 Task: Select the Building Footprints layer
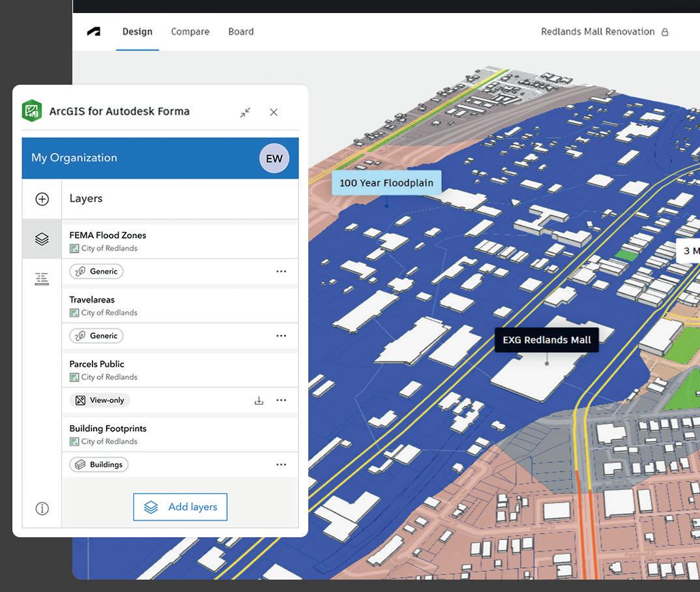tap(108, 428)
